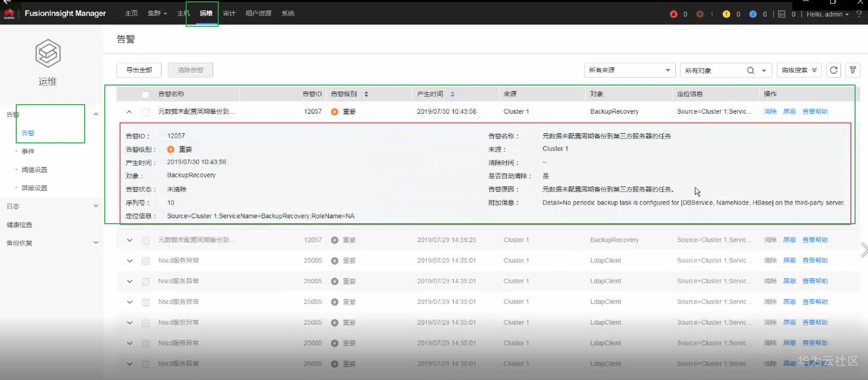Open 健康检查 in the sidebar
The width and height of the screenshot is (868, 380).
click(x=19, y=225)
